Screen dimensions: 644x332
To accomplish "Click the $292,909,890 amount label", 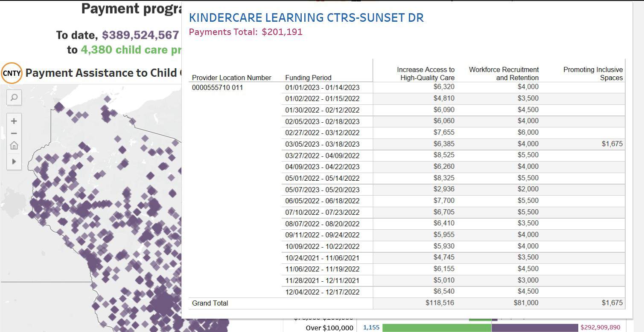I will (x=600, y=327).
